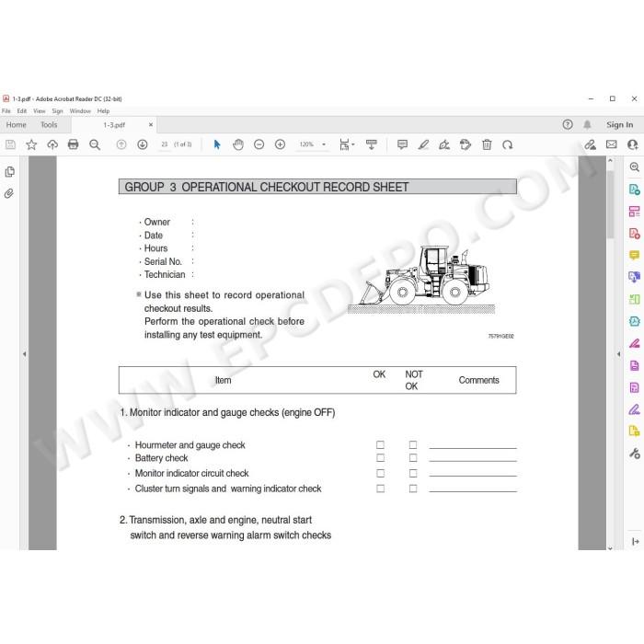Open attachments paperclip panel
Screen dimensions: 644x644
(x=9, y=193)
